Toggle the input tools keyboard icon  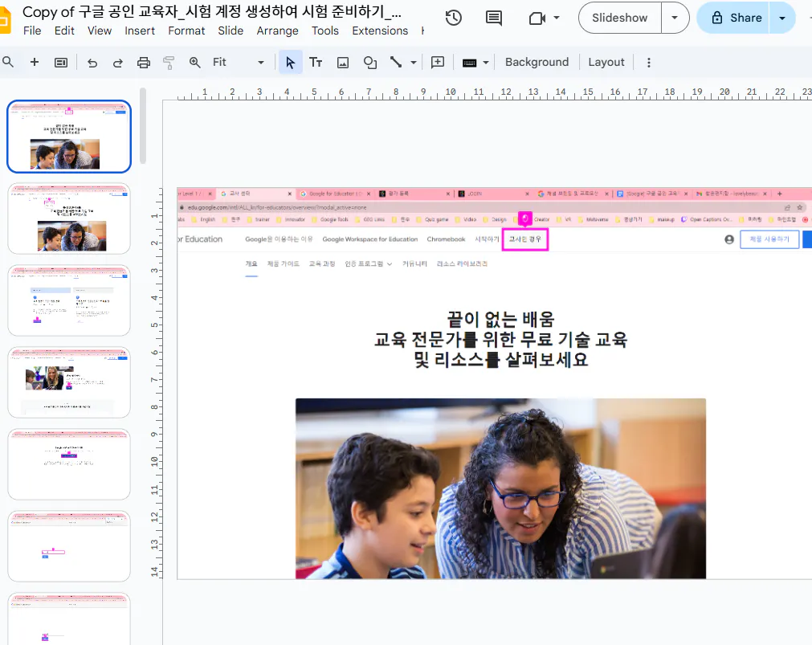tap(468, 62)
